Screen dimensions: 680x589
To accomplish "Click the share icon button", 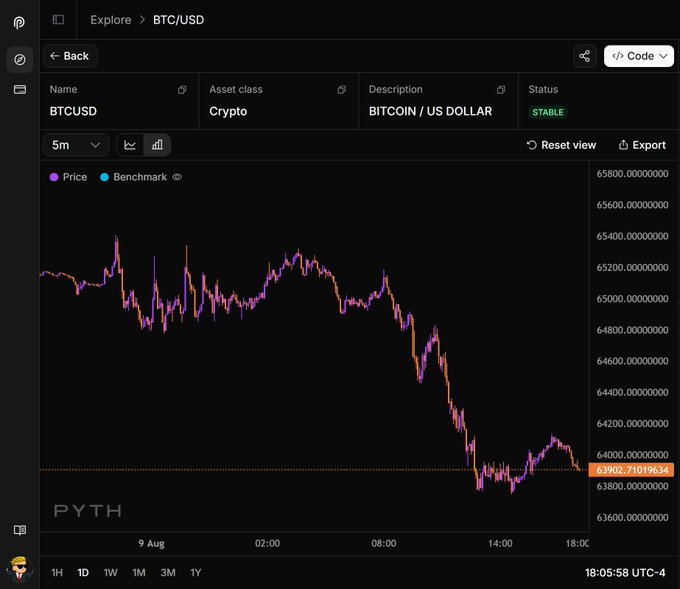I will pos(585,56).
